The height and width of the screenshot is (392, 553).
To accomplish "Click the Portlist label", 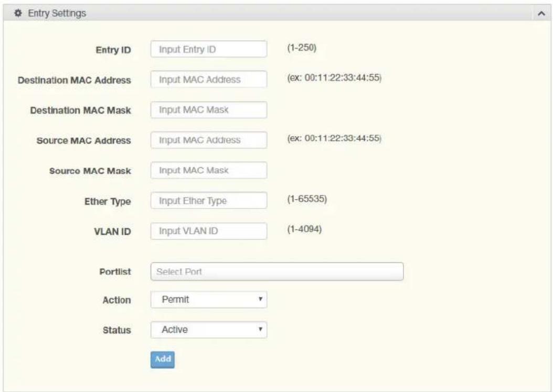I will tap(115, 271).
